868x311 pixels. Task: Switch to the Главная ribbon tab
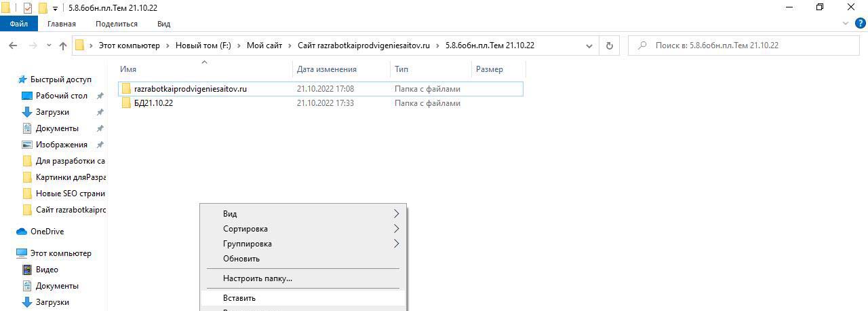(62, 24)
